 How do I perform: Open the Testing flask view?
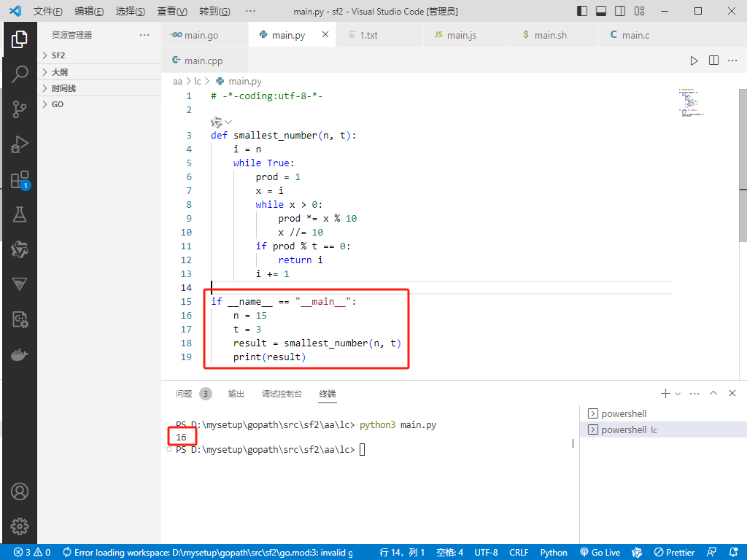tap(20, 214)
